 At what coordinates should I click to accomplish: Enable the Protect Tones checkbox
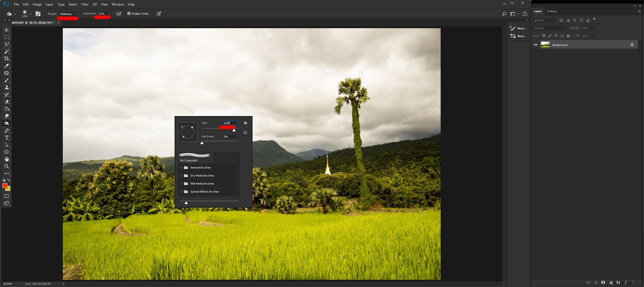coord(129,13)
